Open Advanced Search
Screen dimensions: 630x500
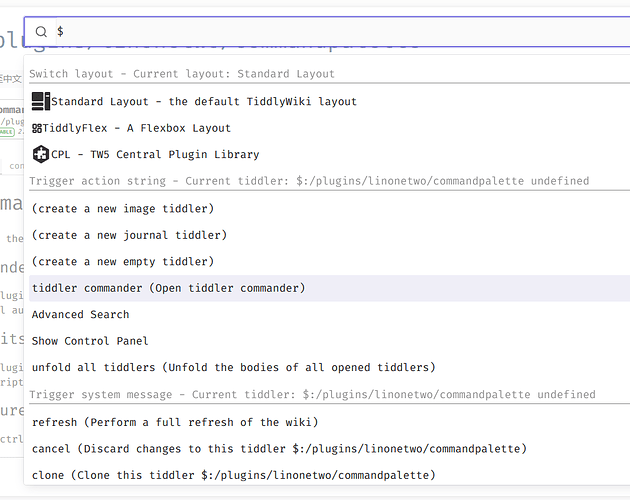(x=329, y=314)
